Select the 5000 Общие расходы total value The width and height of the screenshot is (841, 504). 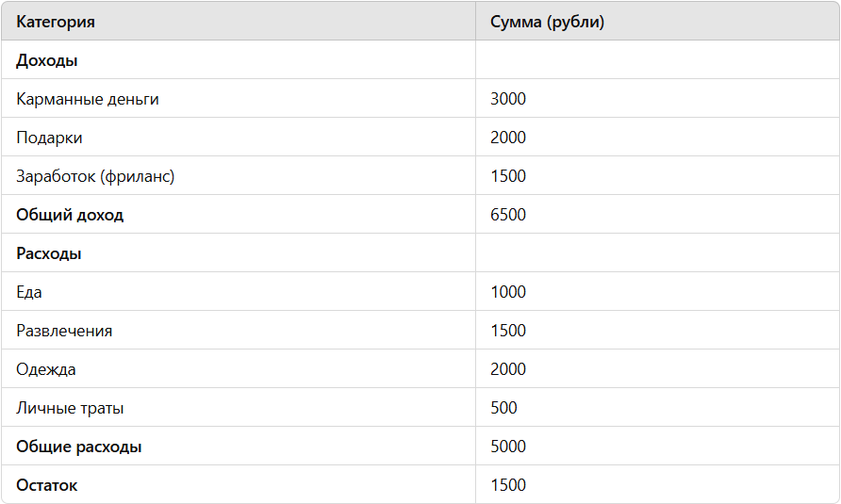508,447
